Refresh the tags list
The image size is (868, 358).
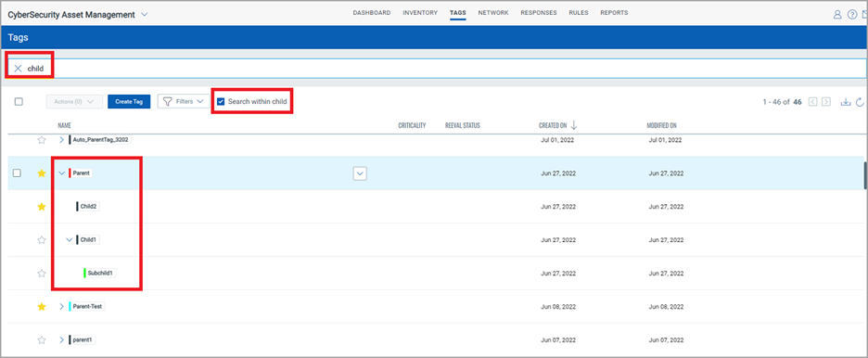860,102
